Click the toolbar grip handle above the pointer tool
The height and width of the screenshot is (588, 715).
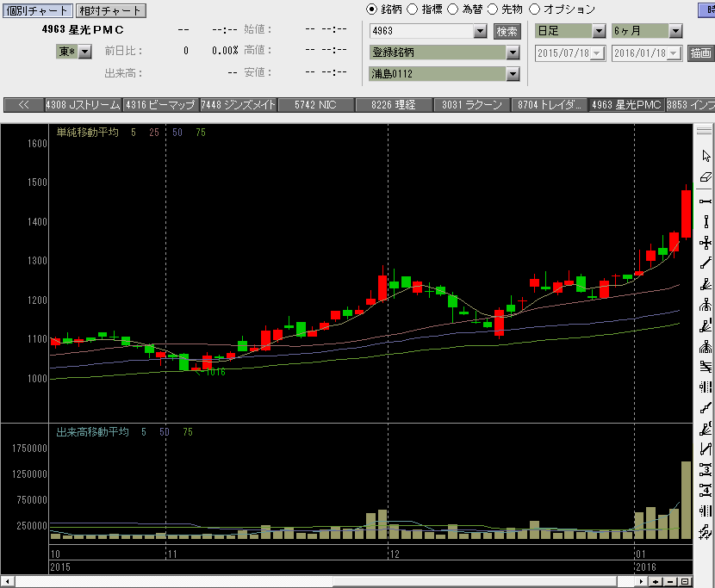tap(705, 130)
